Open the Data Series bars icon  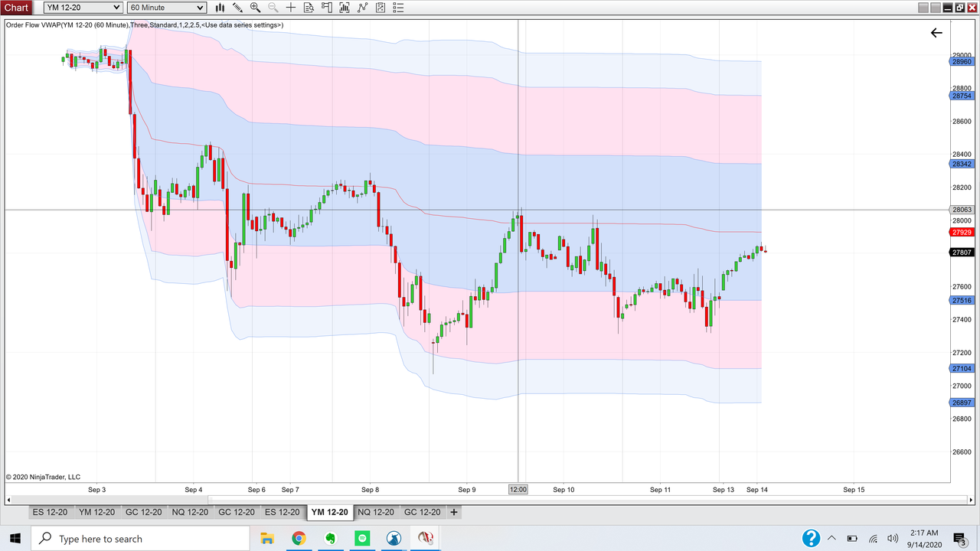(220, 8)
